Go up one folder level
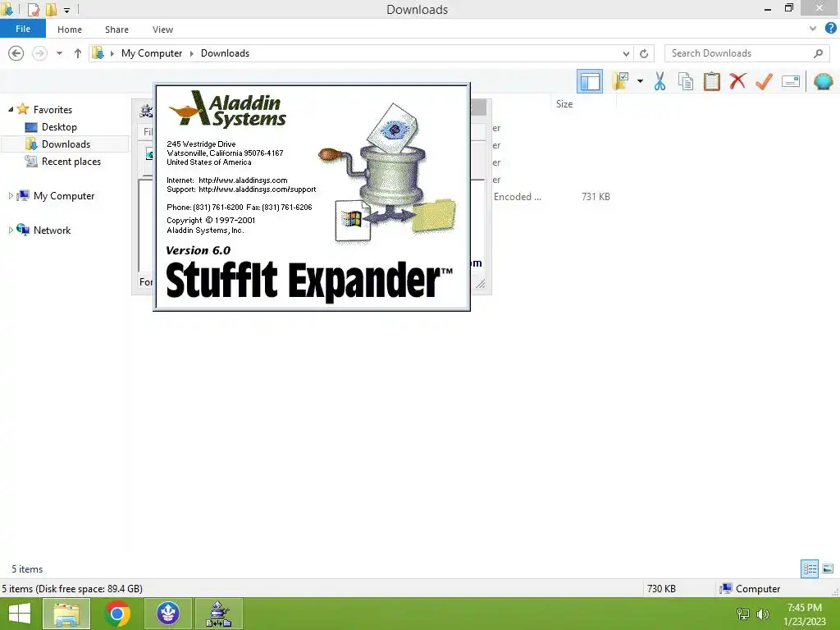Image resolution: width=840 pixels, height=630 pixels. click(x=78, y=53)
